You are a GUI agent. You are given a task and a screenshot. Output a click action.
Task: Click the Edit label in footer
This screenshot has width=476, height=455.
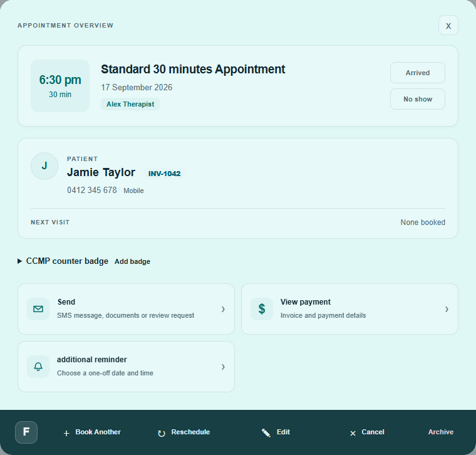[x=283, y=432]
